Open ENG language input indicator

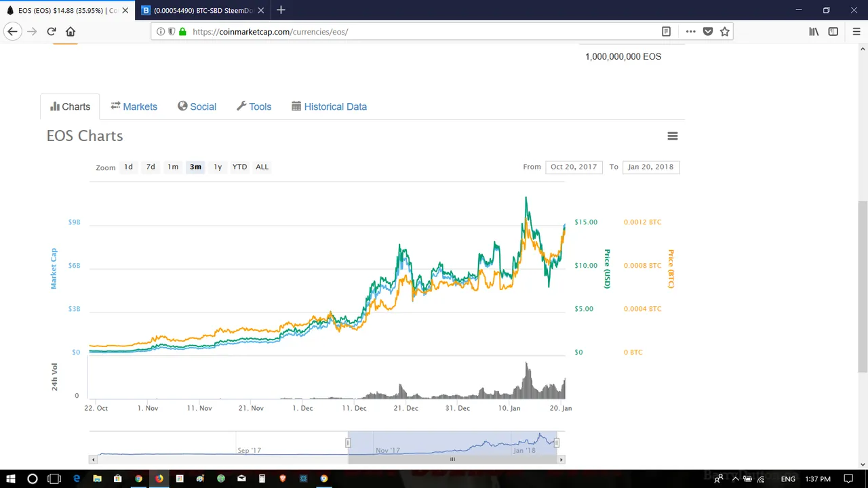(x=788, y=479)
